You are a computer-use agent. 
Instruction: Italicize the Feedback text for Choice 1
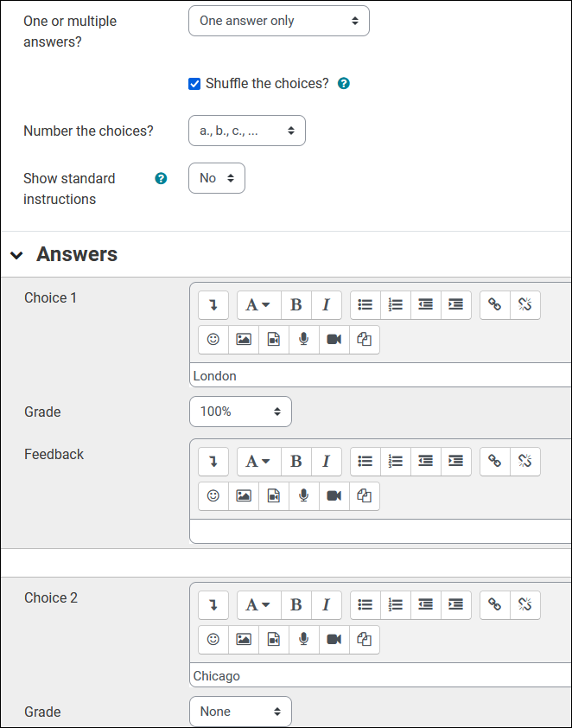click(x=326, y=461)
